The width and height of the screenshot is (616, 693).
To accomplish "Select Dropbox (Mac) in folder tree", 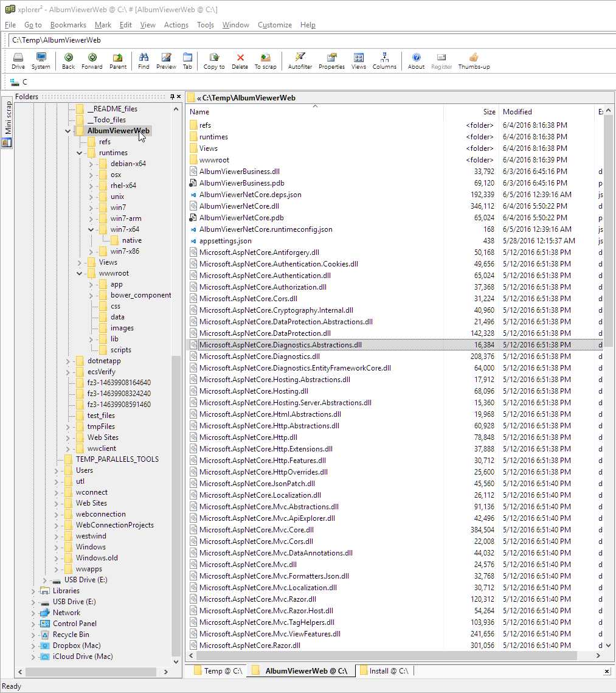I will 77,646.
